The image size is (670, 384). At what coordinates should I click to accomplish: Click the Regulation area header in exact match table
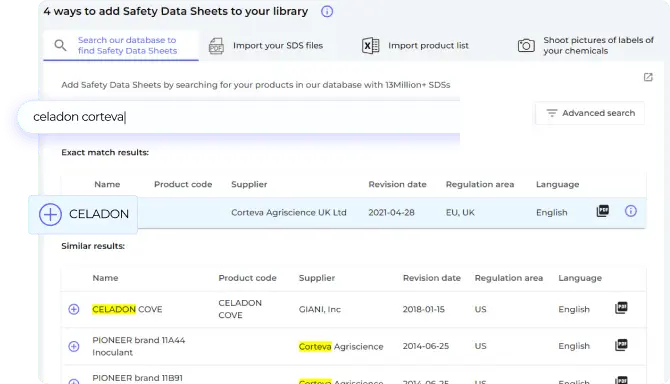[480, 185]
